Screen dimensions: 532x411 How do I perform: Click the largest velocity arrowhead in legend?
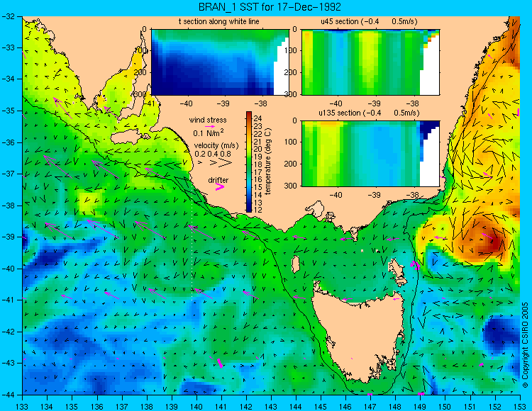[225, 163]
